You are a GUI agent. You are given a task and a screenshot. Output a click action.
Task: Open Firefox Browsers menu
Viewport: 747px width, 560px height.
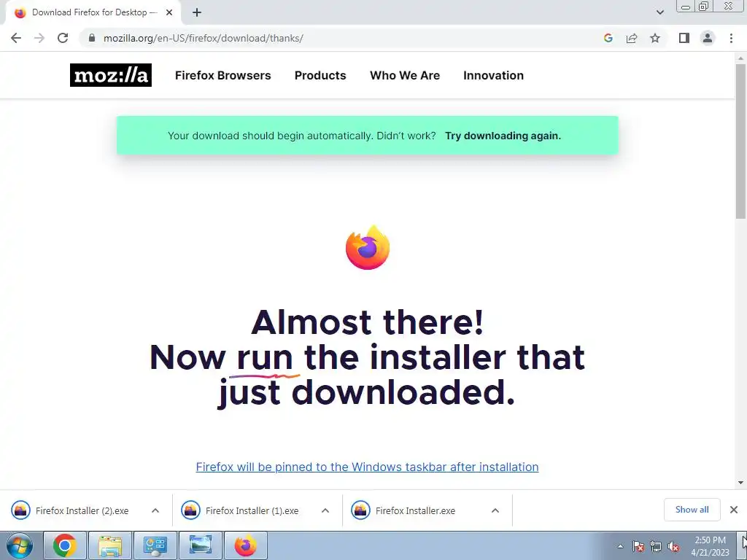point(223,75)
